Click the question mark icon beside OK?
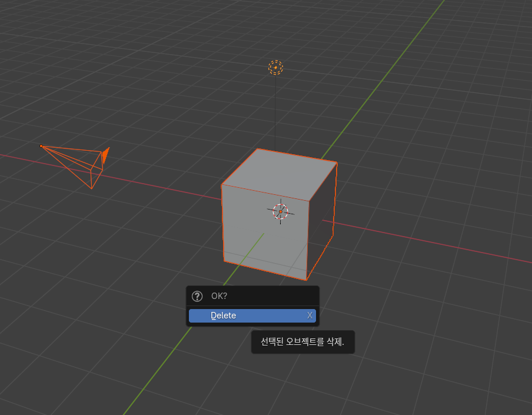532x415 pixels. coord(197,296)
